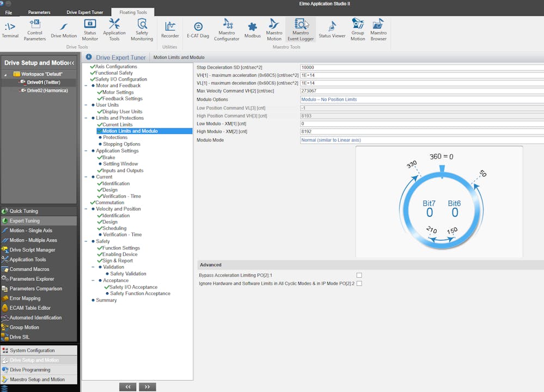Open Error Mapping

coord(39,298)
